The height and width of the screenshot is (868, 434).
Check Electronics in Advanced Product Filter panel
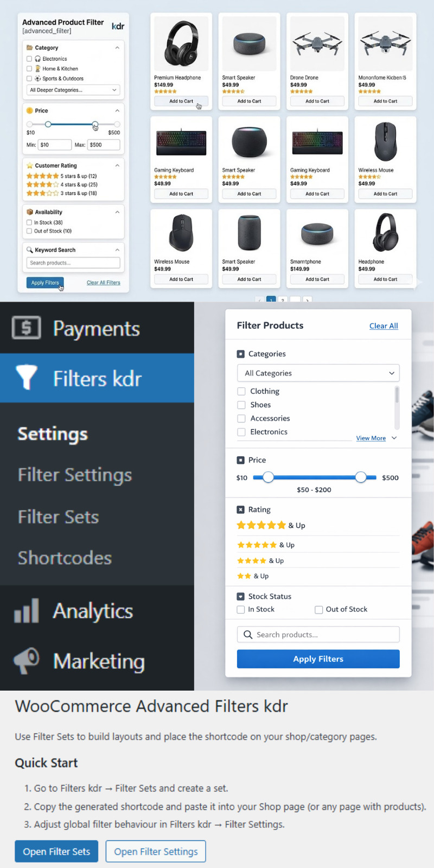[29, 59]
